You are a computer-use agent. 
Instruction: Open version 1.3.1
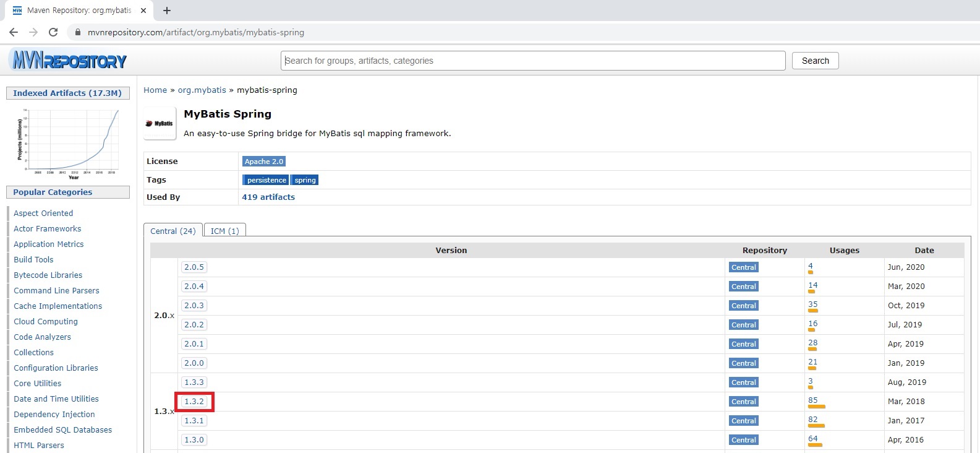194,421
